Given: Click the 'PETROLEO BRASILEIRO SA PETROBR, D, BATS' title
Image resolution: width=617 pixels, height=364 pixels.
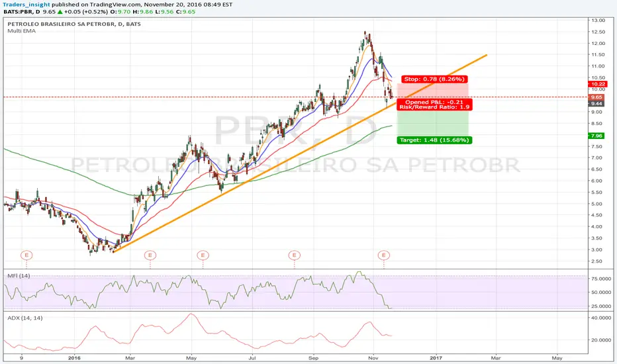Looking at the screenshot, I should [74, 24].
